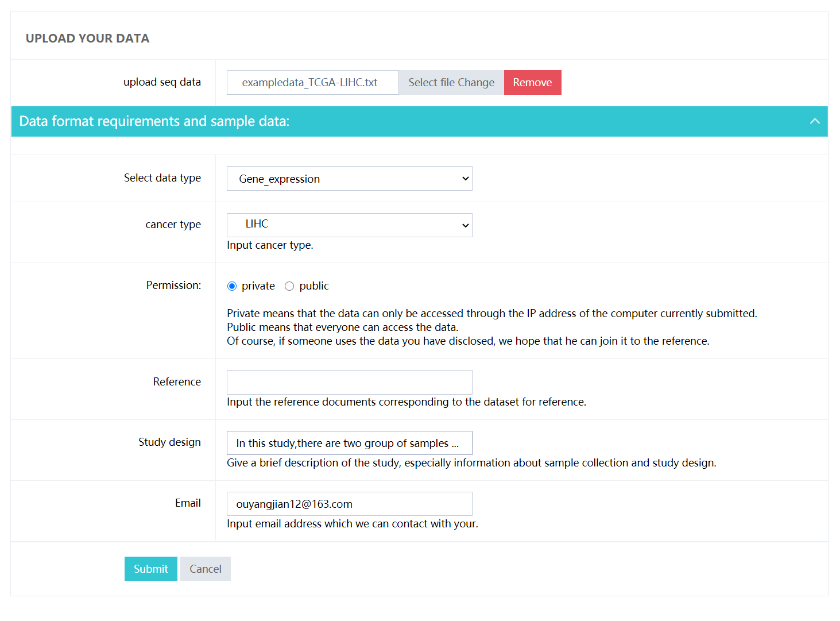The image size is (840, 621).
Task: Click the Study design text field
Action: pyautogui.click(x=350, y=443)
